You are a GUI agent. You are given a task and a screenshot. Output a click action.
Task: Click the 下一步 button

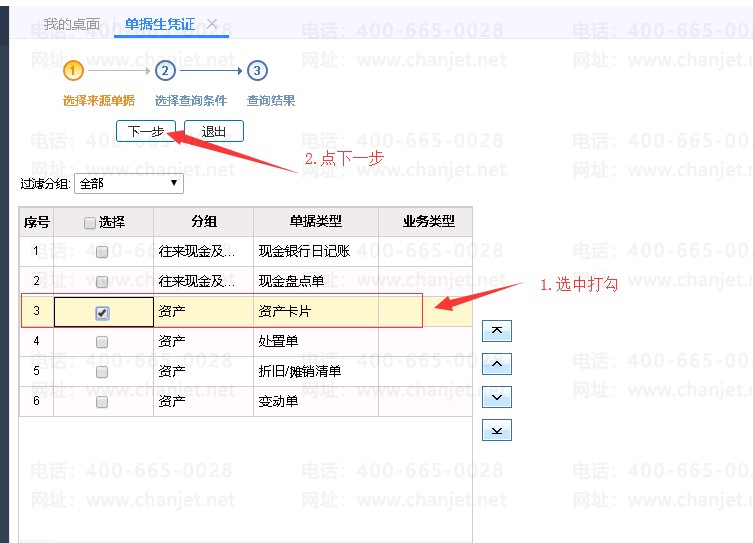[x=146, y=131]
